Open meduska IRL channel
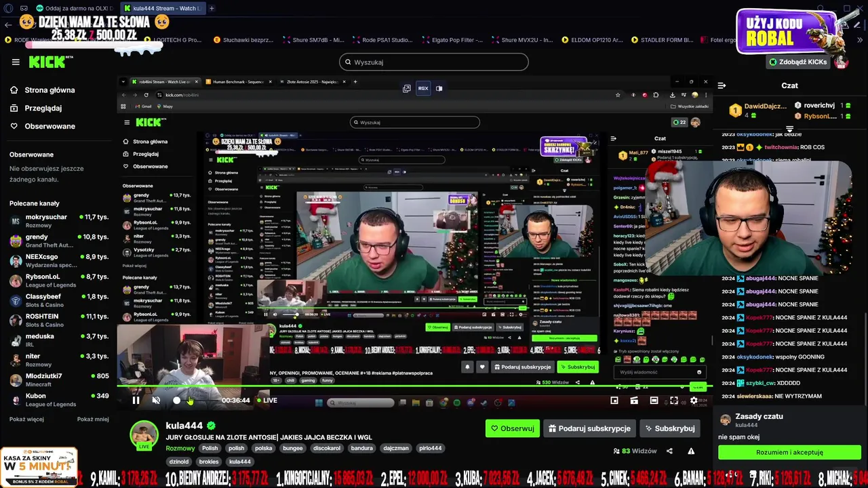 coord(58,340)
